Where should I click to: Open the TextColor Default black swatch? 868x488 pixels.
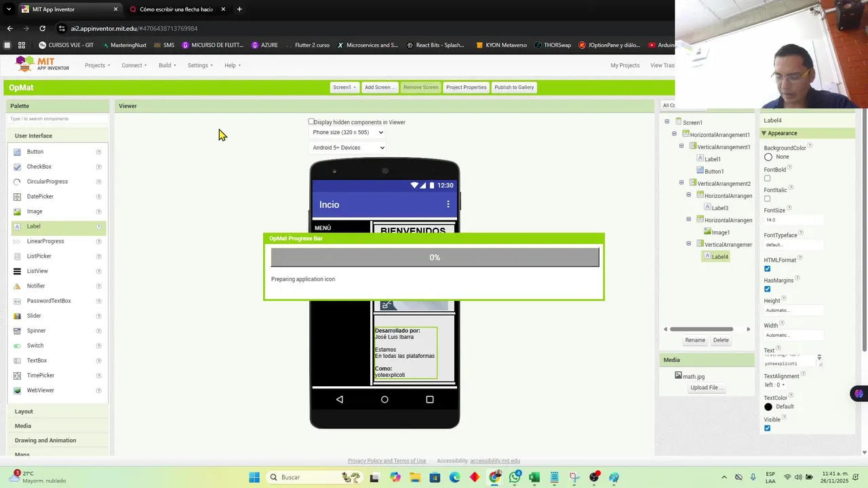click(768, 407)
